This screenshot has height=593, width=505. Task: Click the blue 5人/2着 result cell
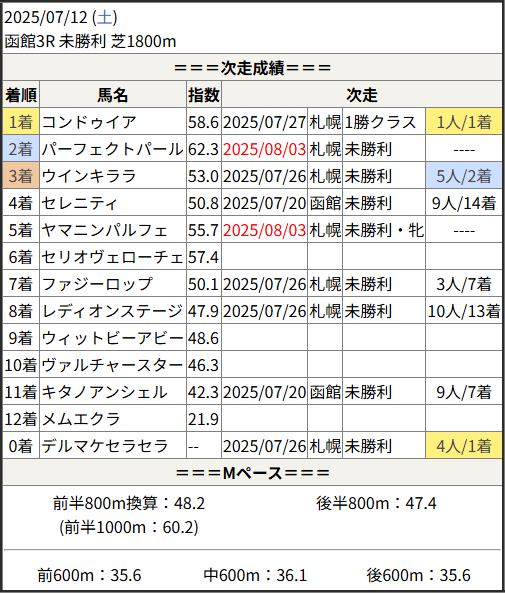point(464,176)
